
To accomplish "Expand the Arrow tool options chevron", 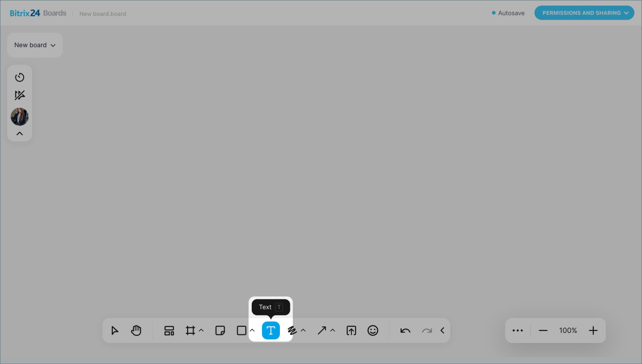I will (333, 330).
